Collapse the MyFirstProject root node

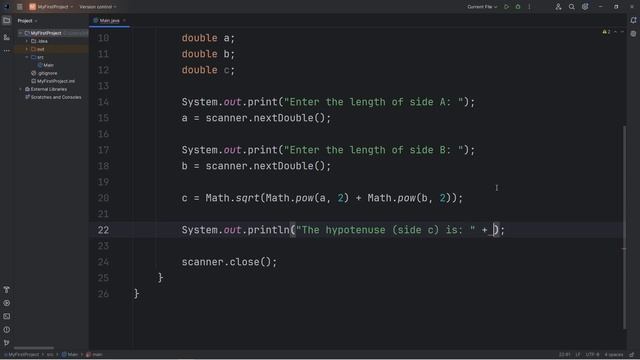(x=20, y=33)
